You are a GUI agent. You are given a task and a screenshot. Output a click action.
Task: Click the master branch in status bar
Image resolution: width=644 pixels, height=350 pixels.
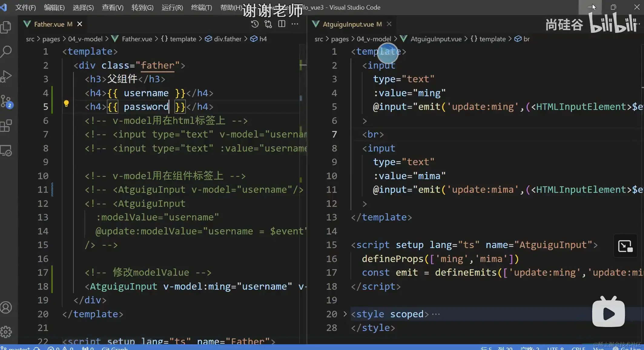(18, 348)
